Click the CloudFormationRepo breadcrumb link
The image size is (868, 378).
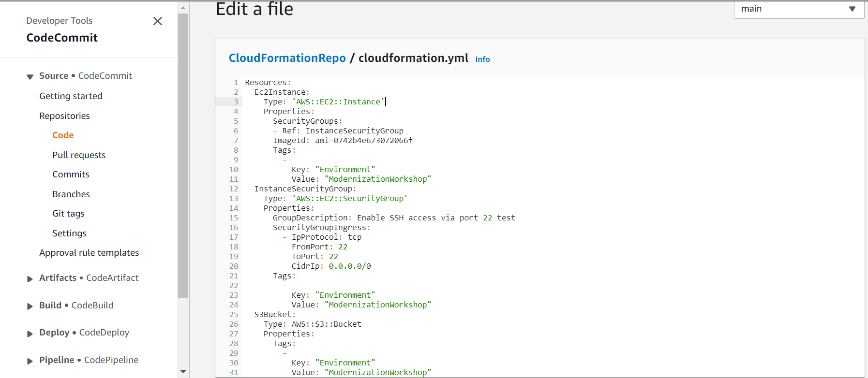pos(287,58)
